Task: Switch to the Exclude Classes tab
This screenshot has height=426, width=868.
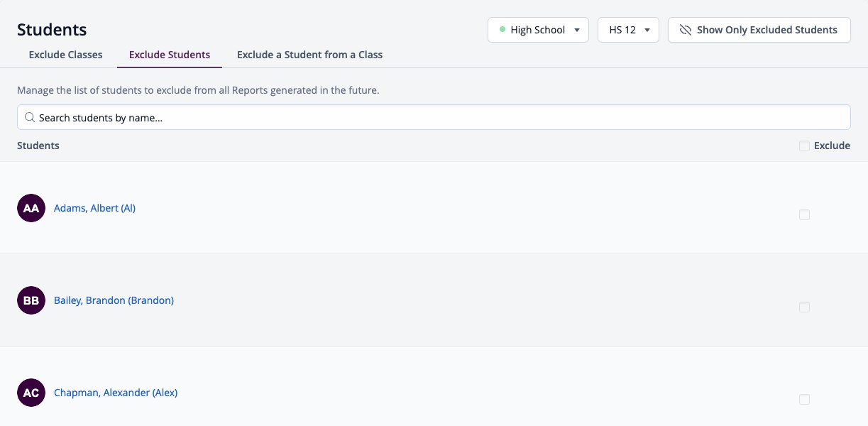Action: tap(65, 55)
